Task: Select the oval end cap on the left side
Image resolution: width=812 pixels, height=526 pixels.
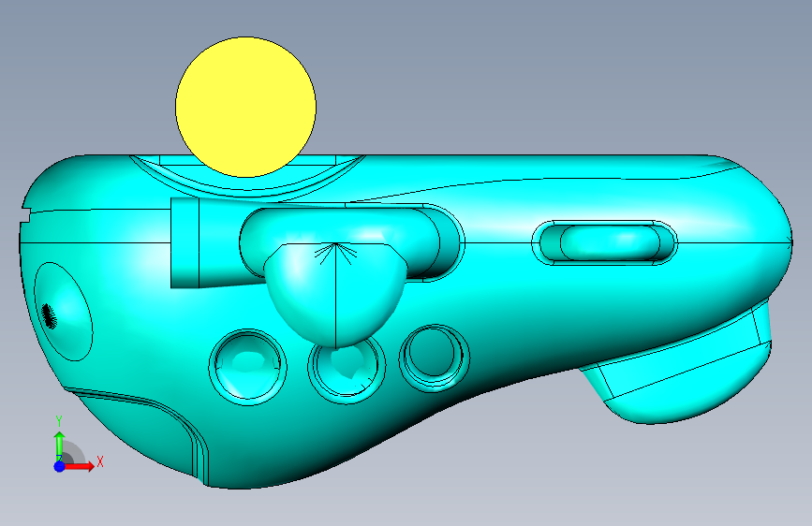Action: click(63, 311)
